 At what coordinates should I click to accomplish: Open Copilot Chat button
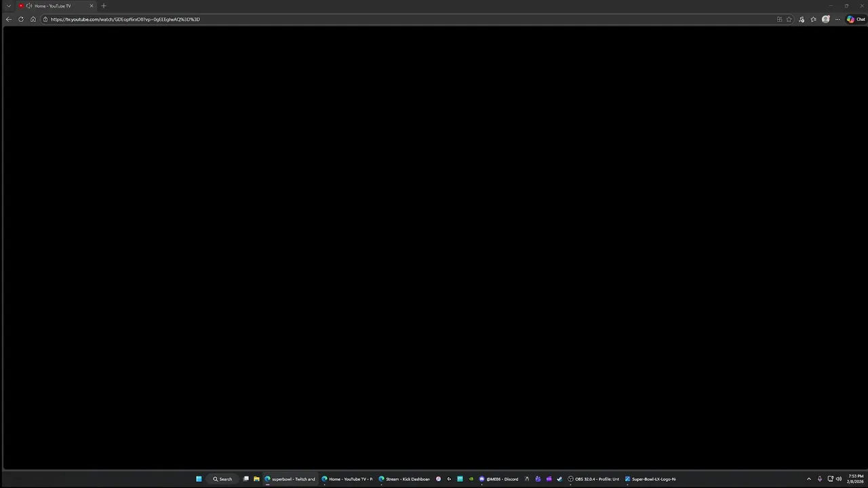tap(856, 19)
